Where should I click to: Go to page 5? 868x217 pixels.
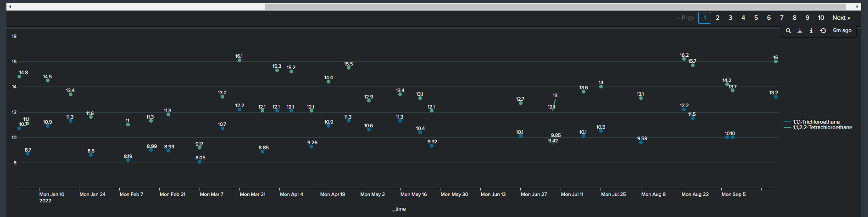coord(756,18)
